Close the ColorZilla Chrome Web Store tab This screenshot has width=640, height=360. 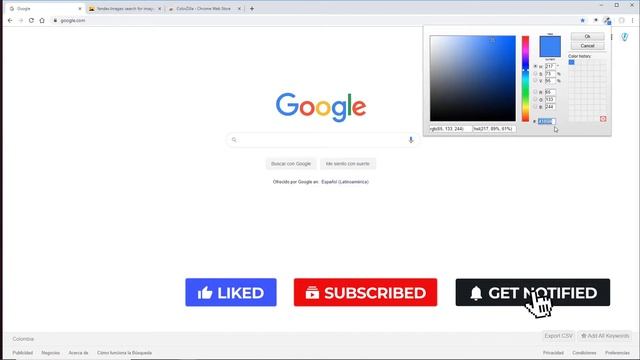[x=239, y=9]
